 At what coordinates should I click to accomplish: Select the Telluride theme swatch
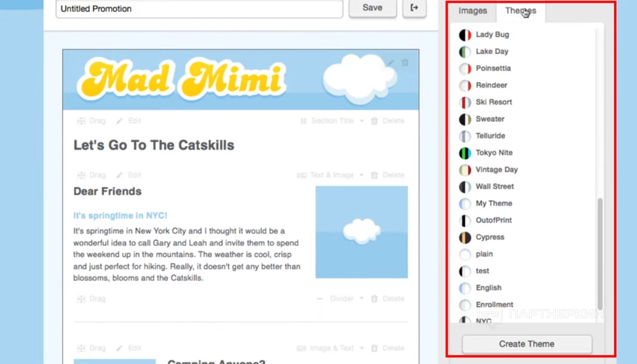[465, 137]
